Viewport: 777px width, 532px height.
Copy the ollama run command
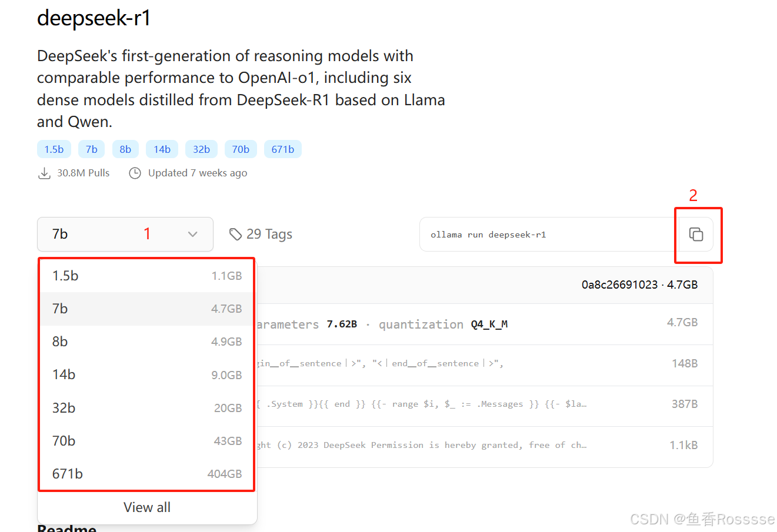tap(696, 234)
